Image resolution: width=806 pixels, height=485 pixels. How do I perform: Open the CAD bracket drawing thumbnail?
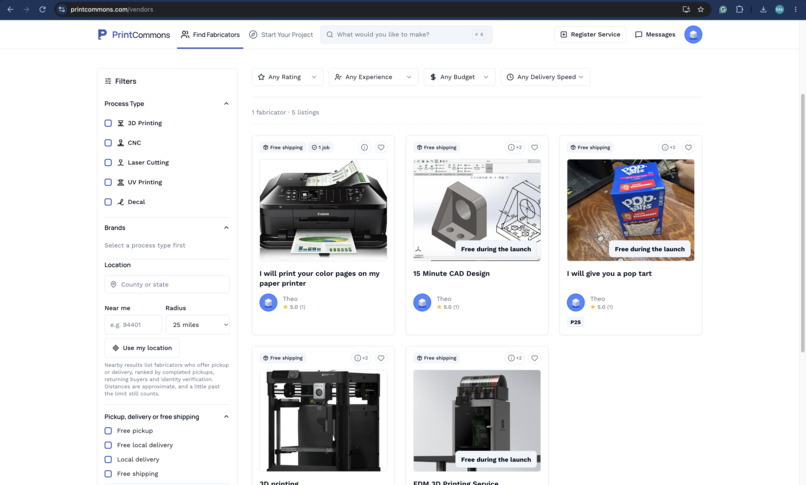(x=477, y=210)
